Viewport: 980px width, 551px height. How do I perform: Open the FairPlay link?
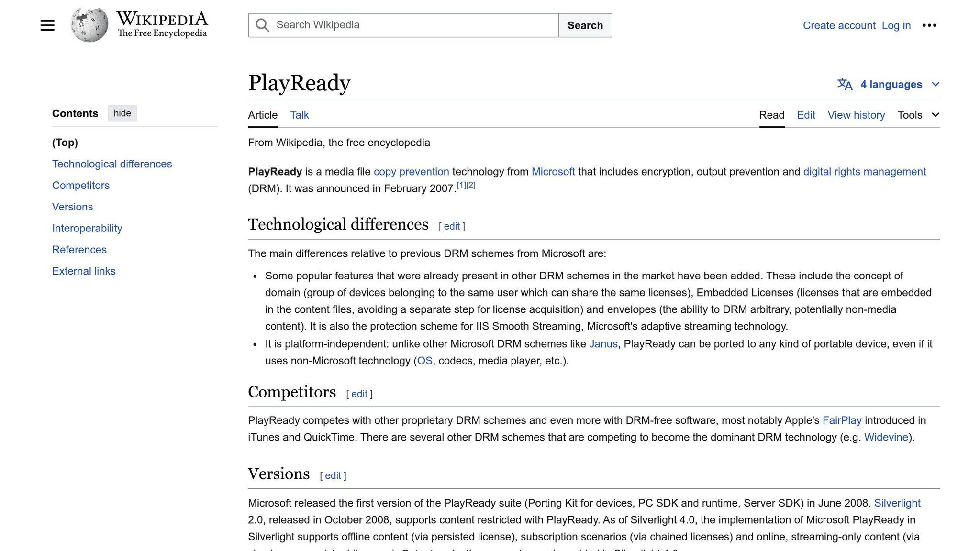[x=842, y=420]
